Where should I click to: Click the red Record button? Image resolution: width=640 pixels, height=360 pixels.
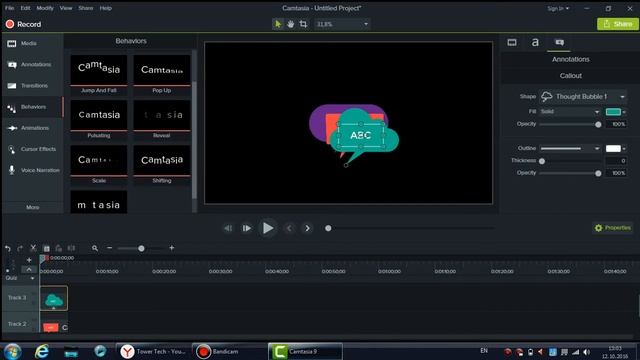(24, 24)
